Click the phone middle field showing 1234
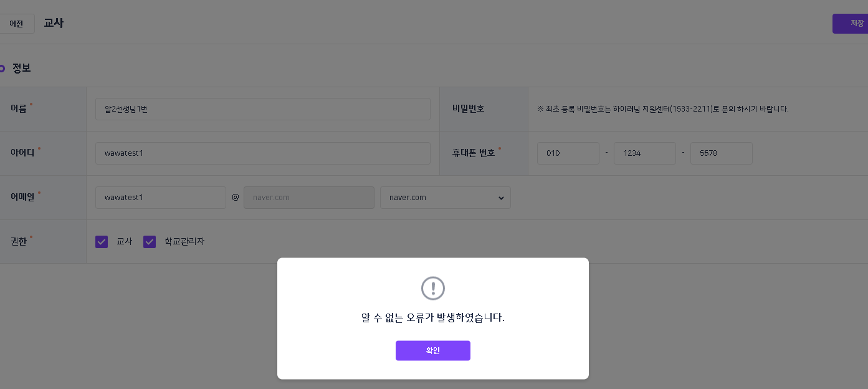The image size is (868, 389). 644,153
